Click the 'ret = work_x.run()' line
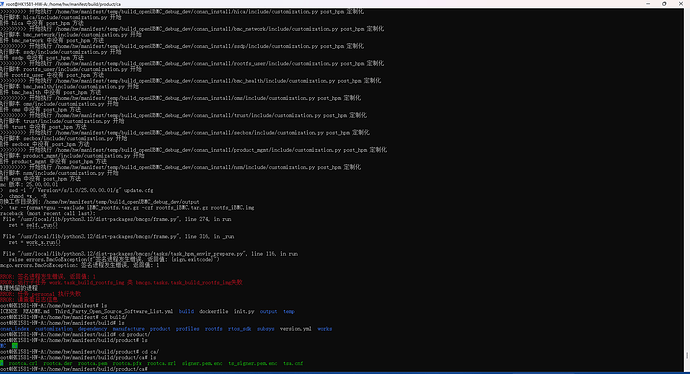 coord(34,242)
